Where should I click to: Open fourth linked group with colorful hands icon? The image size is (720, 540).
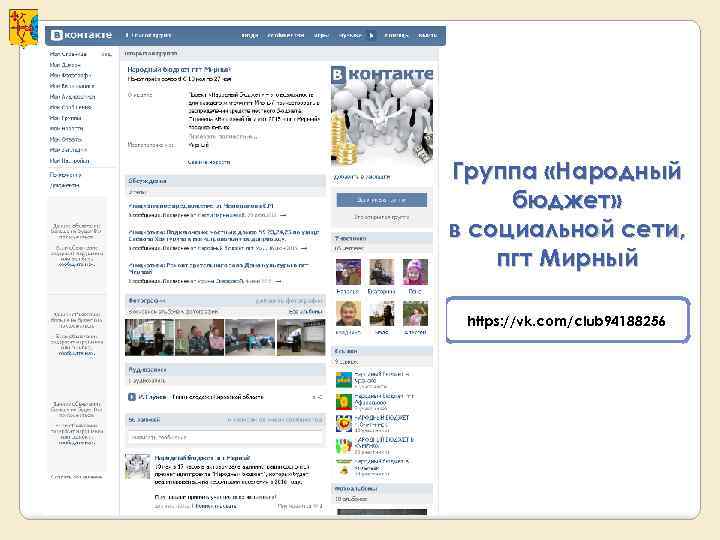click(x=344, y=446)
